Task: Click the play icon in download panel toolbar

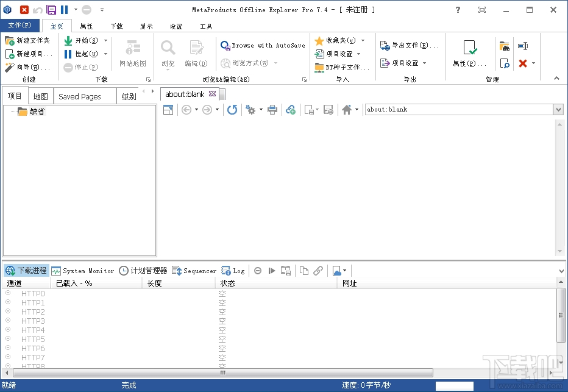Action: [x=272, y=271]
